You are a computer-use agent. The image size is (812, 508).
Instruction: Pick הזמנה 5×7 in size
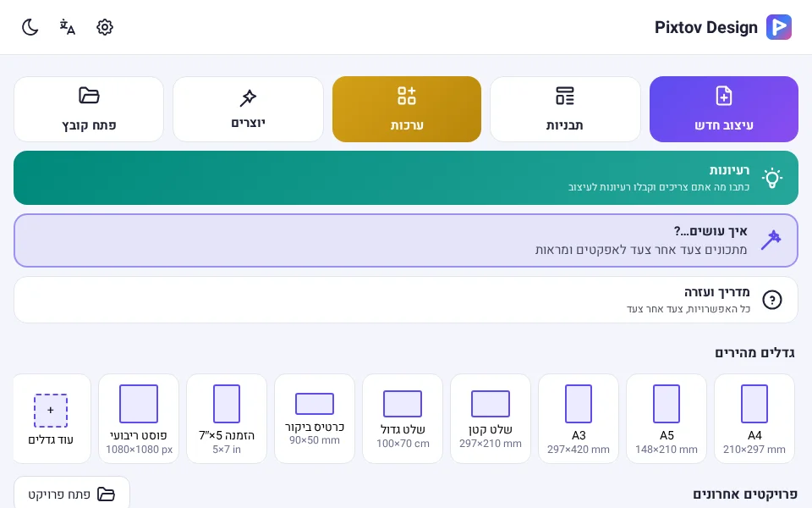pyautogui.click(x=227, y=419)
